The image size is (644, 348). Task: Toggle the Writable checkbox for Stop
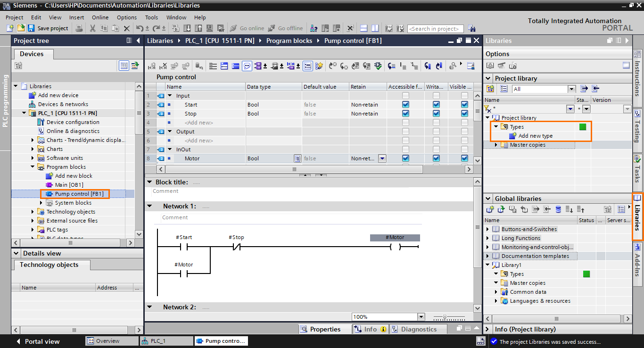pyautogui.click(x=436, y=113)
